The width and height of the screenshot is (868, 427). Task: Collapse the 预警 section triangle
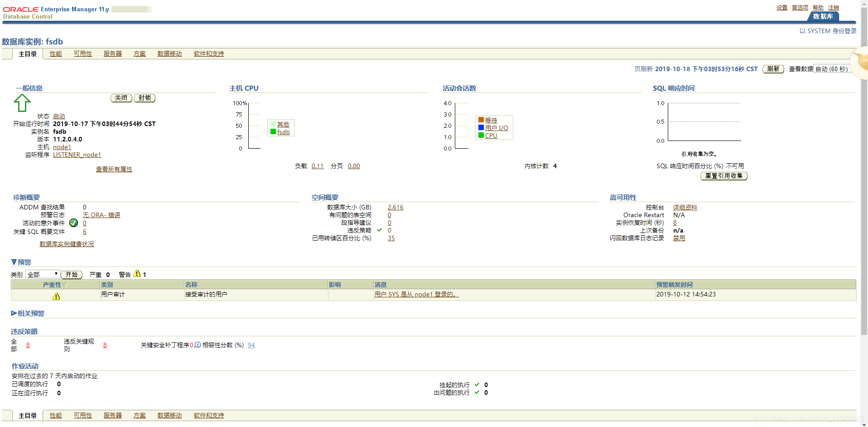click(x=14, y=262)
